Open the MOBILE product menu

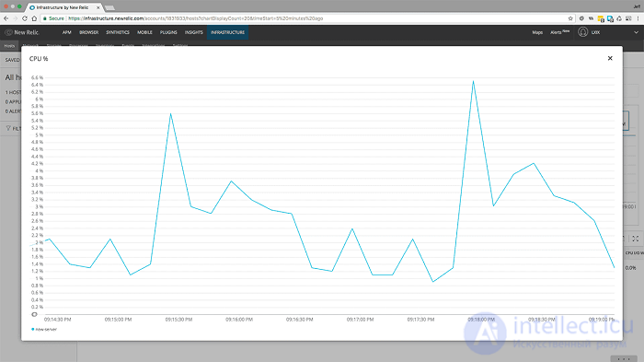[144, 32]
